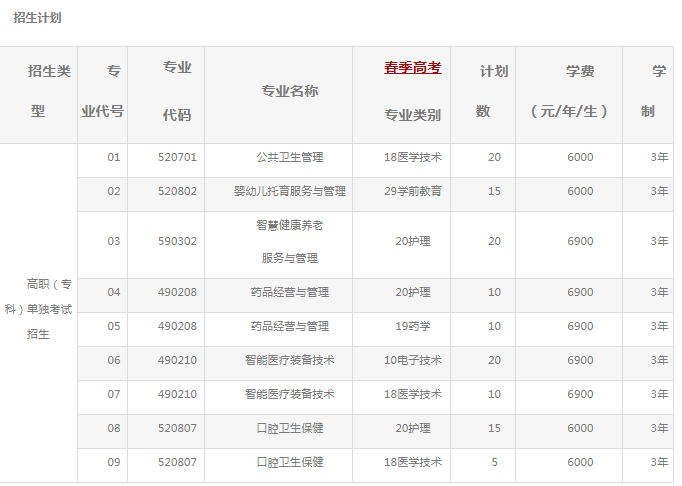Select the 计划数 column header

(493, 92)
